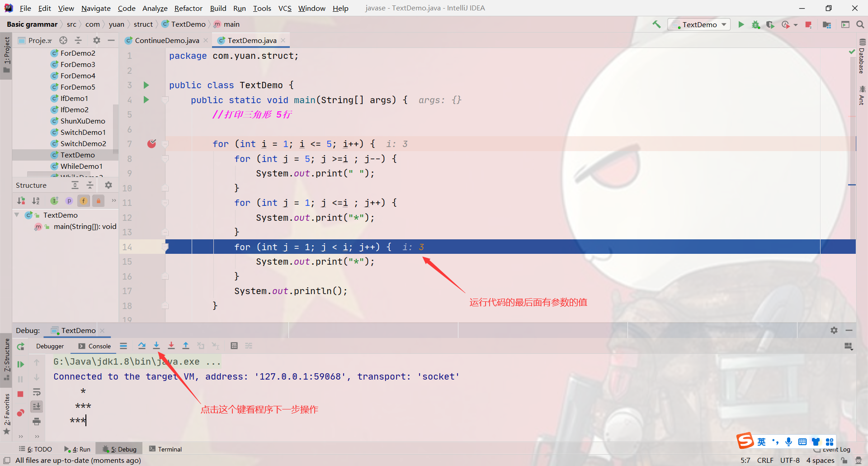Click the red Force Step Into icon
This screenshot has height=466, width=868.
click(x=171, y=346)
